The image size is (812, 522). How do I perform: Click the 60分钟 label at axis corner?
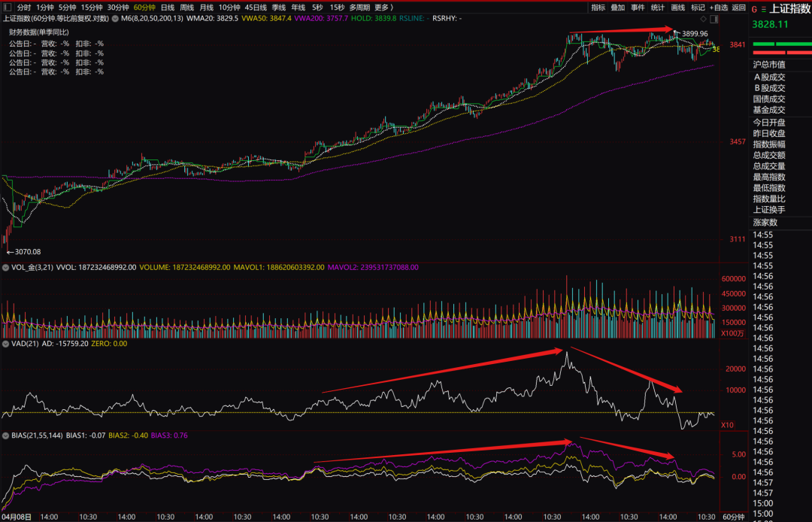[x=733, y=517]
